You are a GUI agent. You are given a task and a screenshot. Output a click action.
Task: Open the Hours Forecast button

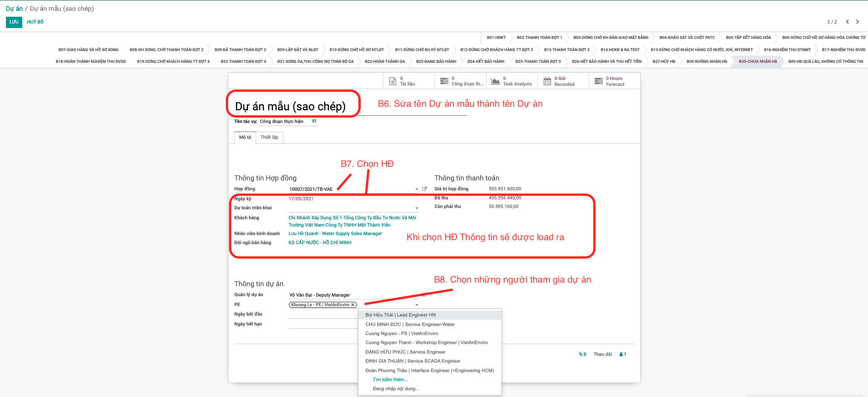[615, 81]
